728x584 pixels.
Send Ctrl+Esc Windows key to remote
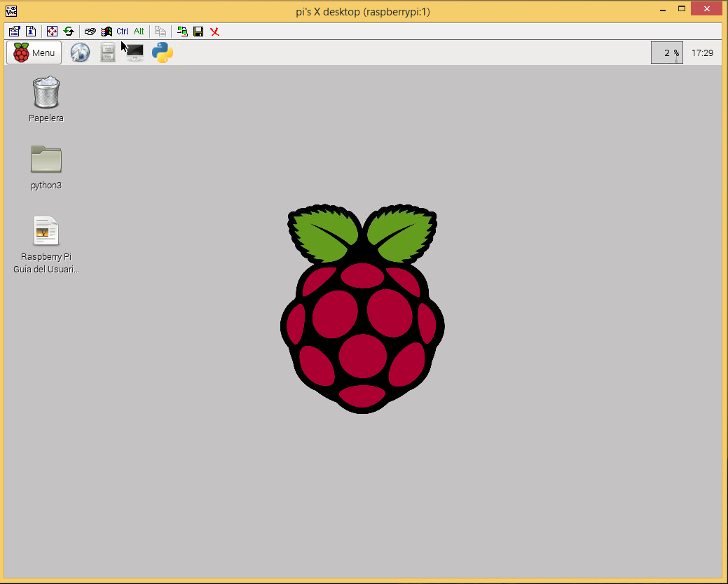[107, 31]
